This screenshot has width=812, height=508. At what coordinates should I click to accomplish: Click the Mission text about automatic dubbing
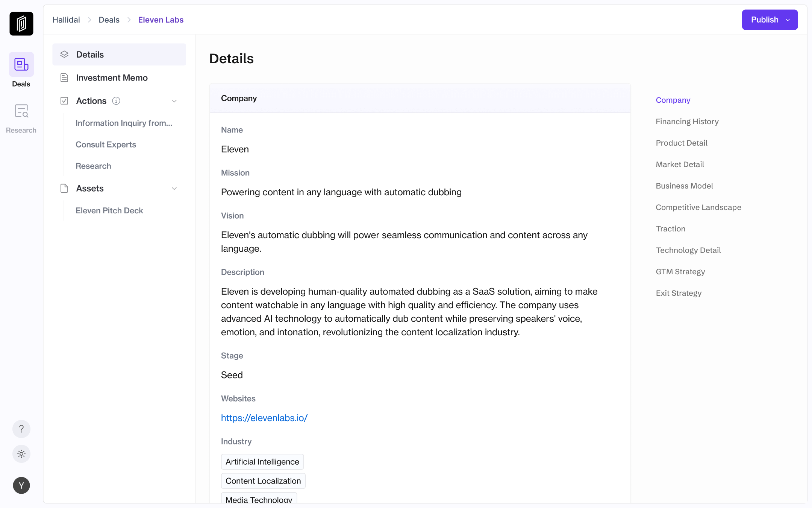(341, 192)
